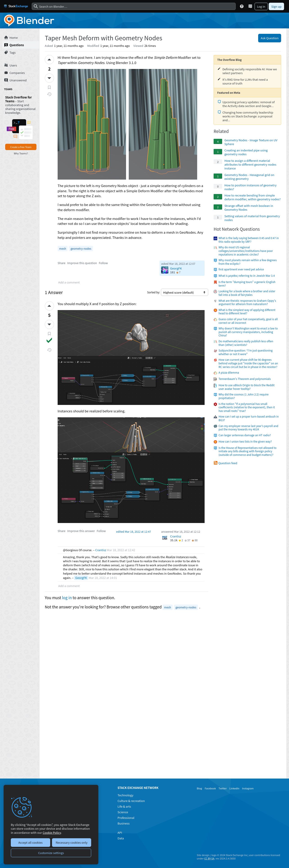
Task: Downvote the question
Action: [x=49, y=78]
